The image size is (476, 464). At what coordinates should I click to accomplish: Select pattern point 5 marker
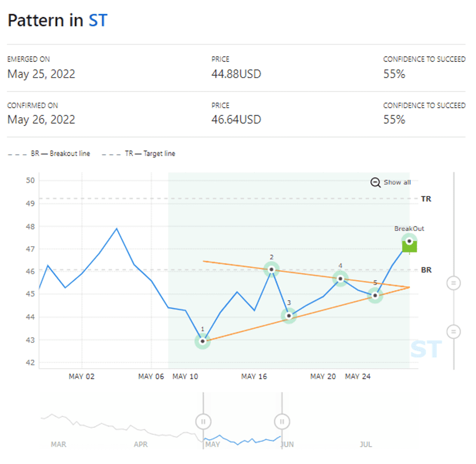[x=375, y=295]
